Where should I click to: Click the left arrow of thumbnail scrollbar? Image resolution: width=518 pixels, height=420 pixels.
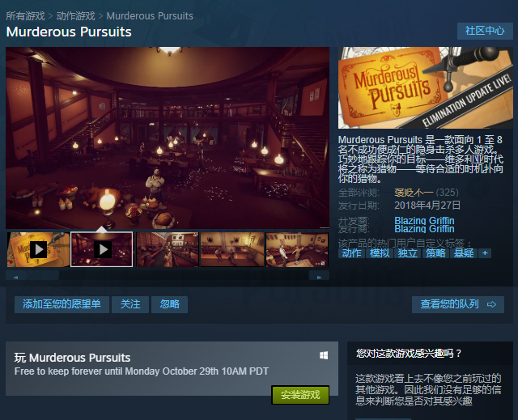(15, 277)
